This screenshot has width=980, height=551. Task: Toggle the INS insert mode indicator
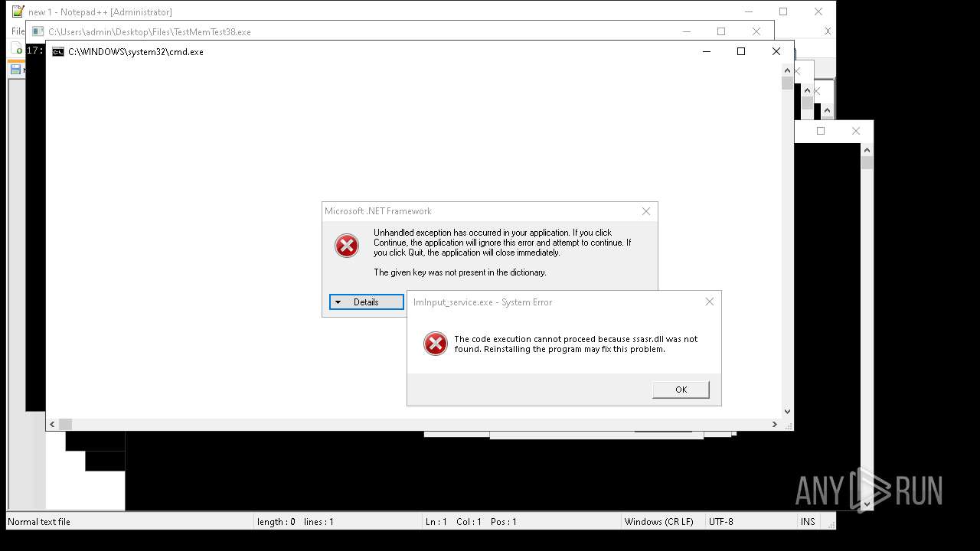click(x=808, y=522)
